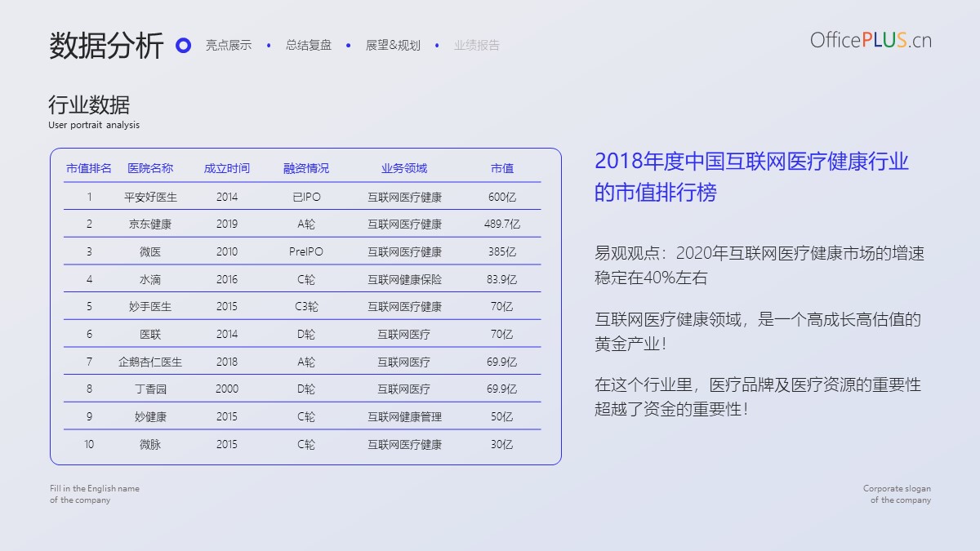Click rank number 1 cell
The height and width of the screenshot is (551, 980).
pyautogui.click(x=89, y=197)
